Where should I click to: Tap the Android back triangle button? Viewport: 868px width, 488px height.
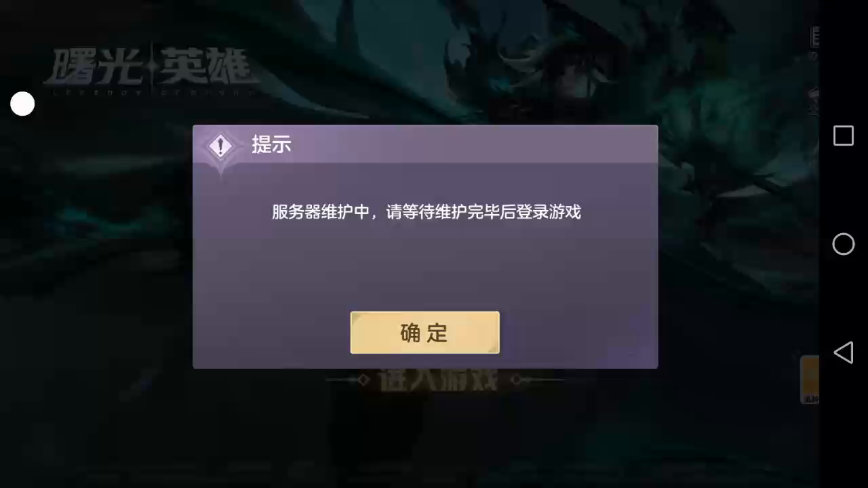pos(843,352)
